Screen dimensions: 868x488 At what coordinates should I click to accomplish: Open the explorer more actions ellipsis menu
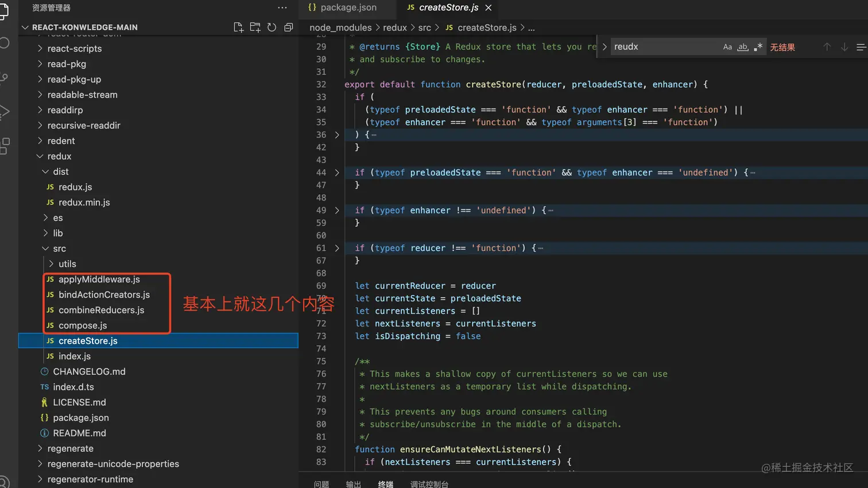coord(282,7)
